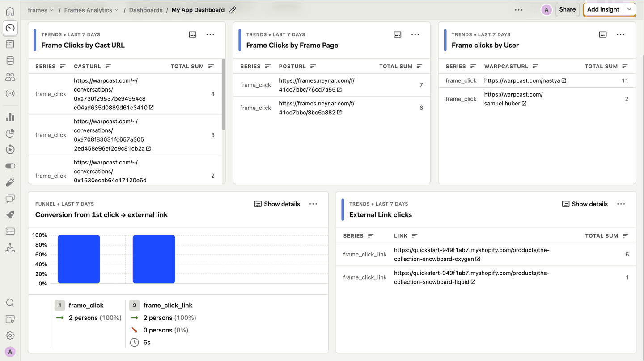Screen dimensions: 644x361
Task: Open more menu on Frame Clicks by Frame Page
Action: [x=415, y=34]
